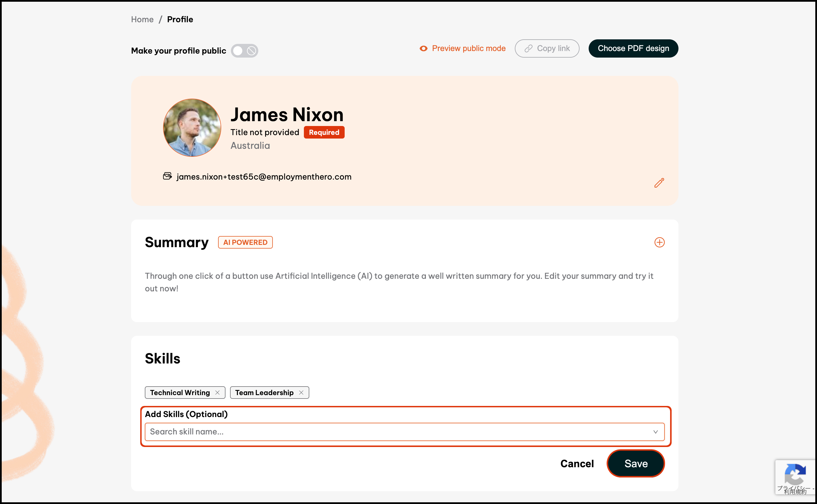Click the pencil edit icon on profile card
The height and width of the screenshot is (504, 817).
coord(659,183)
